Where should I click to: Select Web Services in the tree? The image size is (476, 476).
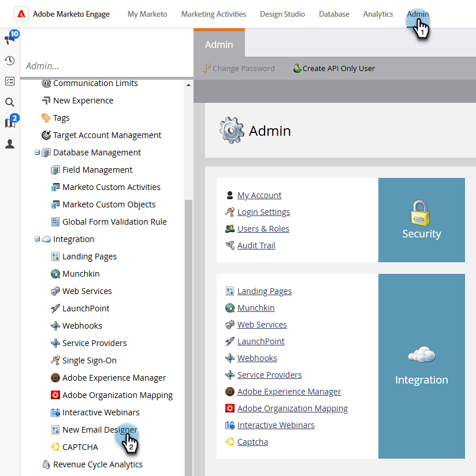pos(87,291)
